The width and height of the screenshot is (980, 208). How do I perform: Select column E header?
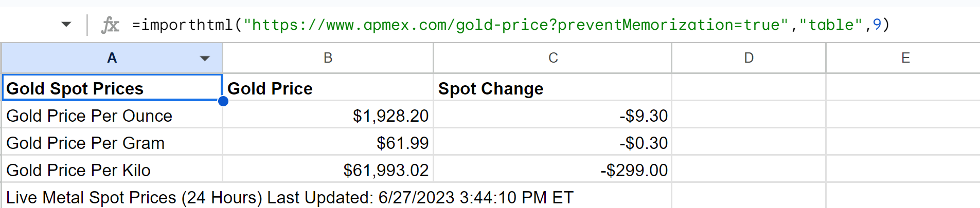pyautogui.click(x=905, y=58)
